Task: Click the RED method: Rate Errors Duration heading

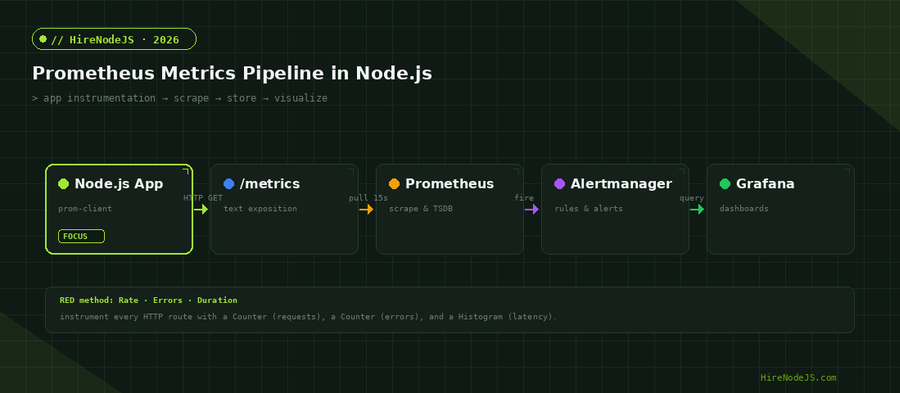Action: (148, 300)
